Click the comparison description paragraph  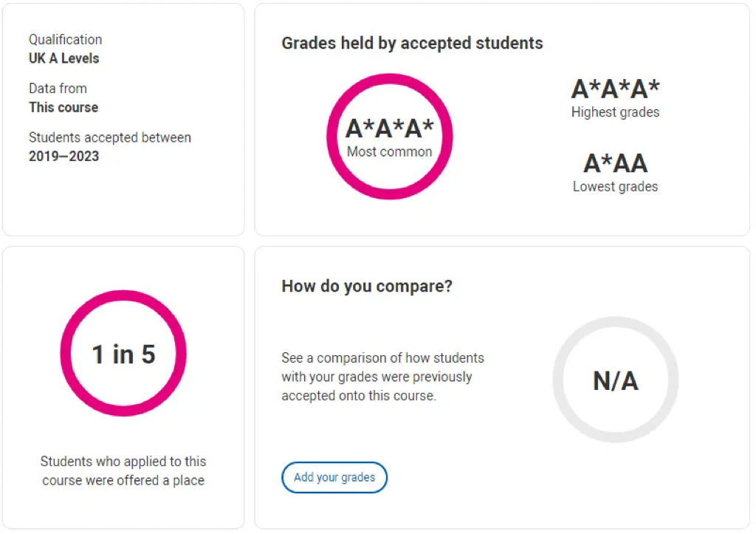[383, 377]
